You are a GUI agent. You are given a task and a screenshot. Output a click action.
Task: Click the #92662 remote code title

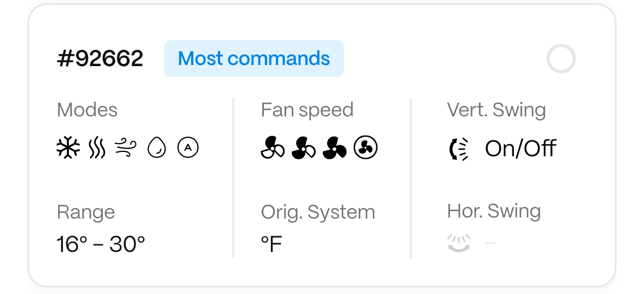click(x=100, y=58)
